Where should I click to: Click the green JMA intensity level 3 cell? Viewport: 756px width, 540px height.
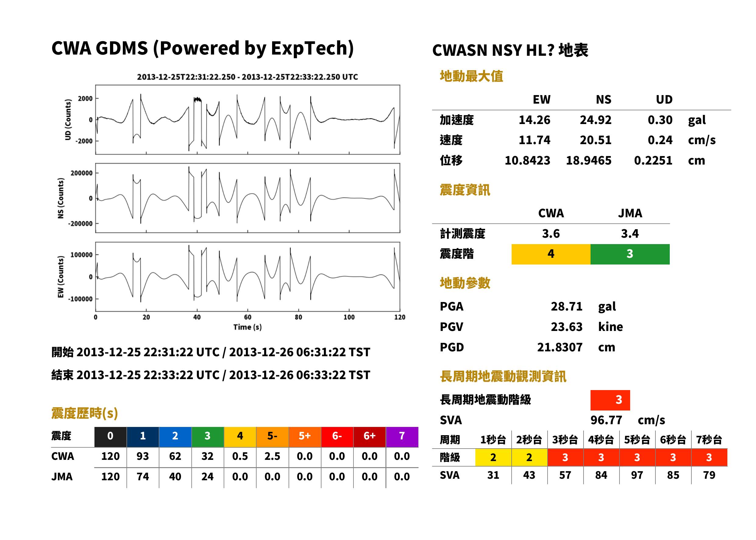[630, 254]
